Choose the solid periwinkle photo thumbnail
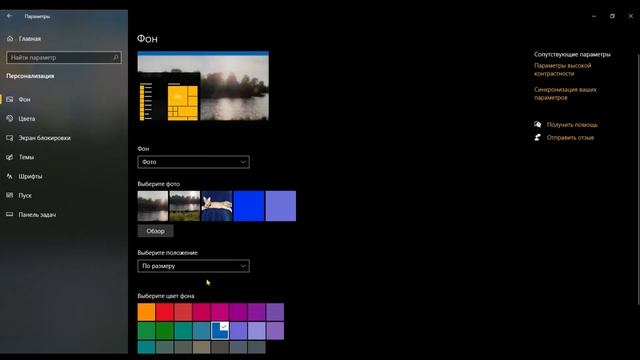 [x=281, y=206]
